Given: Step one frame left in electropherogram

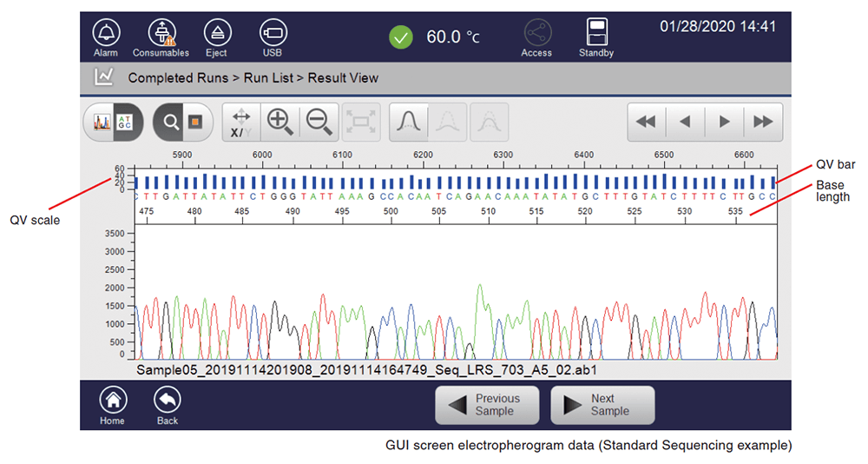Looking at the screenshot, I should click(x=685, y=123).
